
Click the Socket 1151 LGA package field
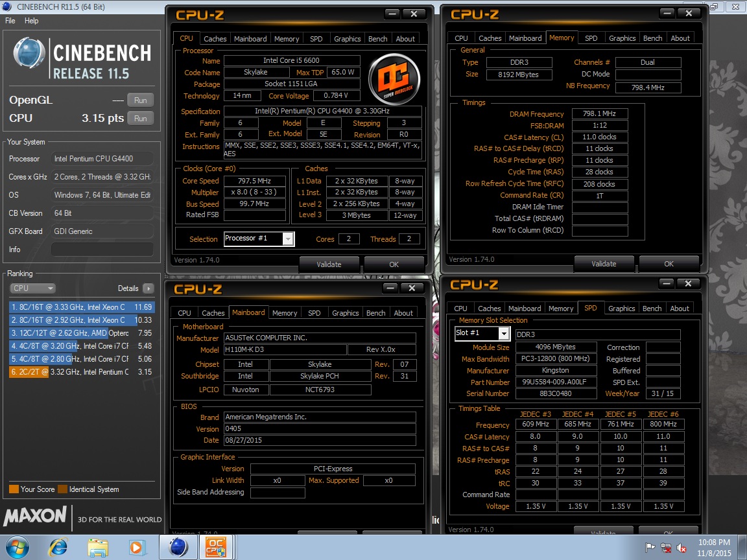(292, 84)
